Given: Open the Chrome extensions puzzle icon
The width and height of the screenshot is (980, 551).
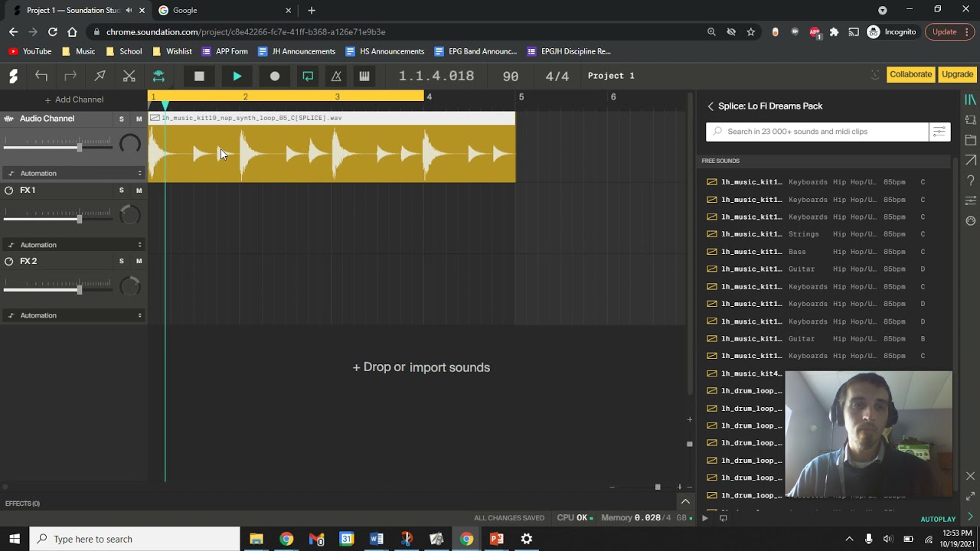Looking at the screenshot, I should (x=834, y=32).
